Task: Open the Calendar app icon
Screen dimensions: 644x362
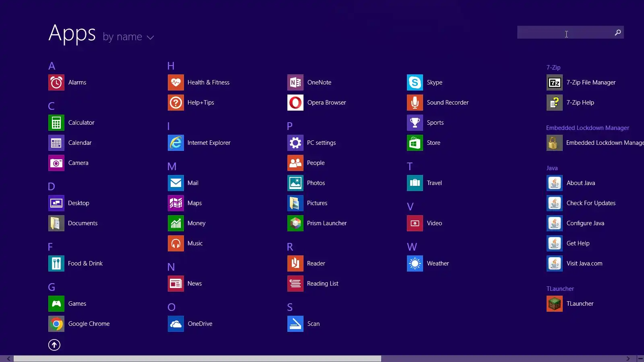Action: click(56, 143)
